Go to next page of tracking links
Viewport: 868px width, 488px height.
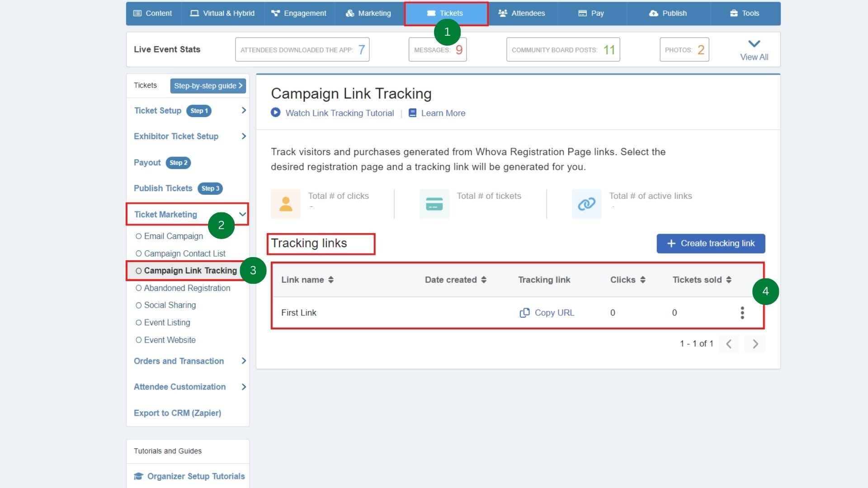pyautogui.click(x=755, y=343)
